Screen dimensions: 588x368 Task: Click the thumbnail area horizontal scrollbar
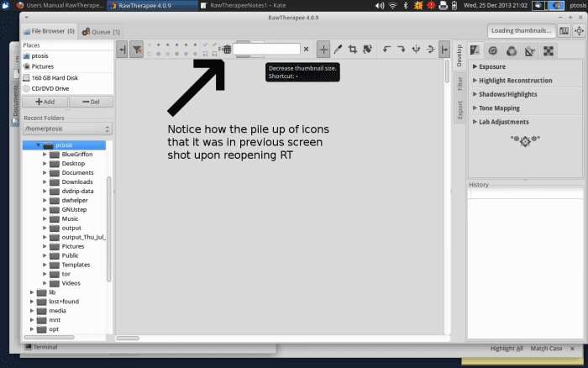(128, 338)
